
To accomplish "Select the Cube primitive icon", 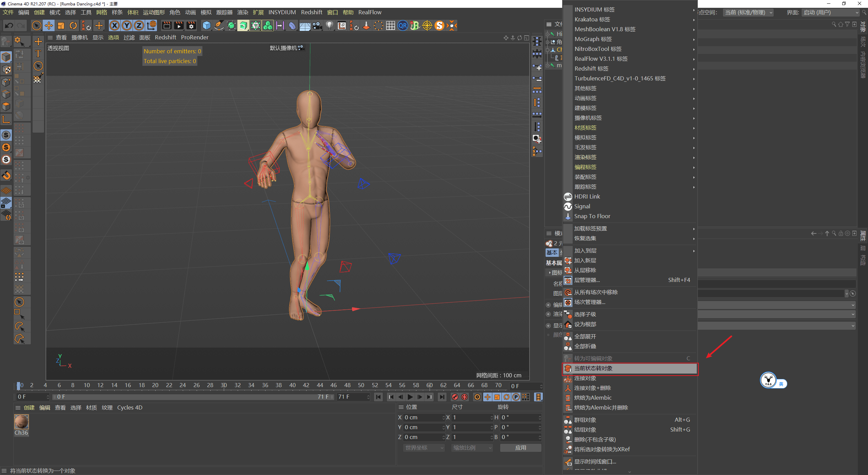I will click(206, 25).
